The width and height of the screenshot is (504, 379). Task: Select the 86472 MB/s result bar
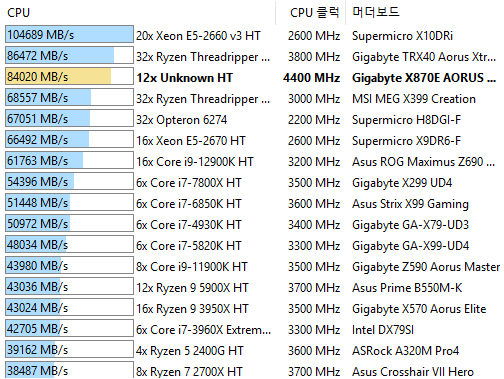(x=69, y=55)
